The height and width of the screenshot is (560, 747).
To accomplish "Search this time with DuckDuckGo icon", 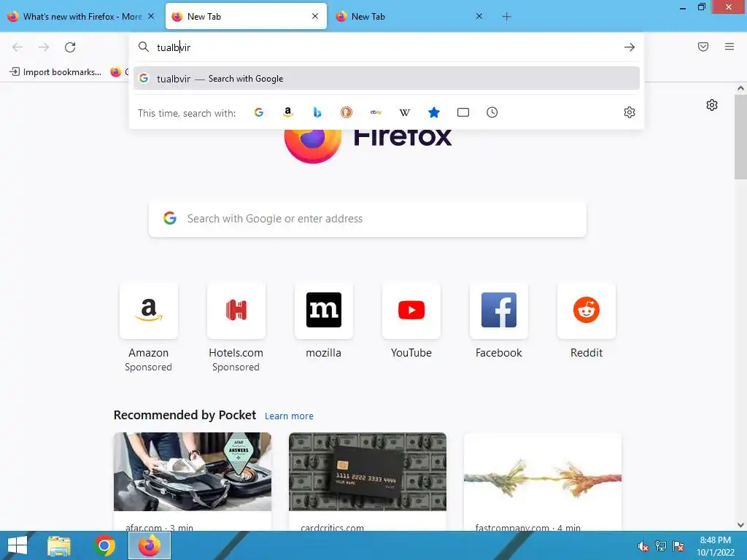I will coord(347,112).
